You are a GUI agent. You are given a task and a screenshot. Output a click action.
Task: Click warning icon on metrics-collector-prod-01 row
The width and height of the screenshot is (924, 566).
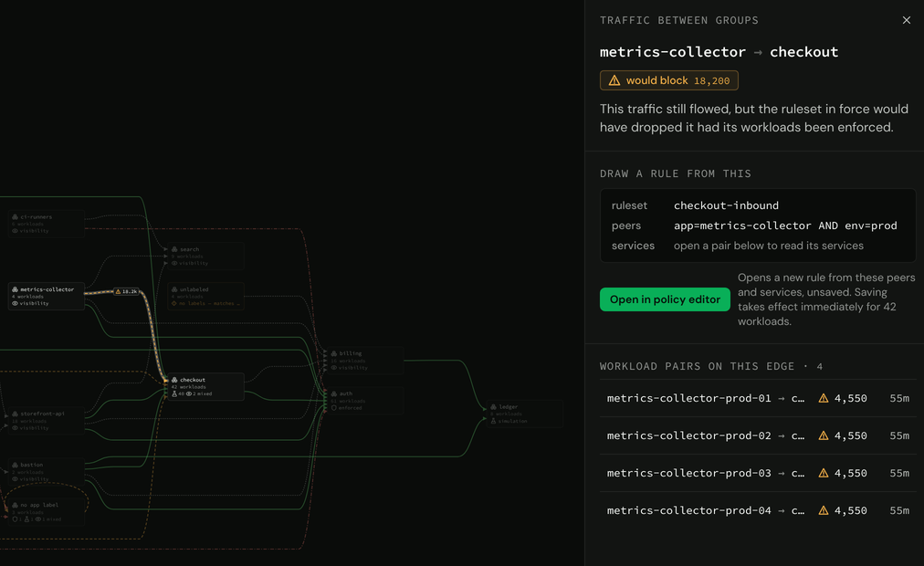click(824, 398)
